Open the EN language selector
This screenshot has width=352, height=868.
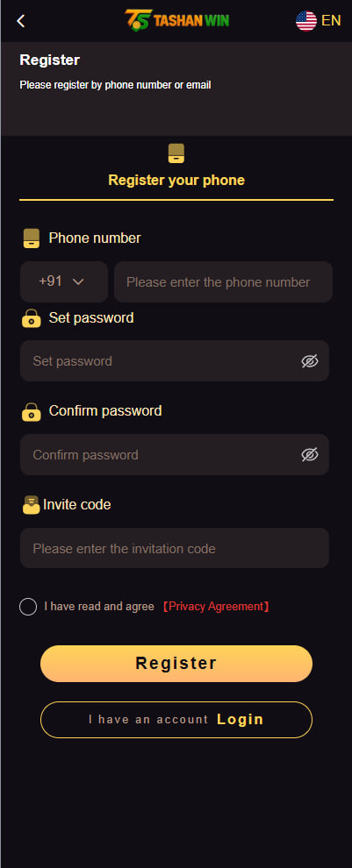pos(331,21)
